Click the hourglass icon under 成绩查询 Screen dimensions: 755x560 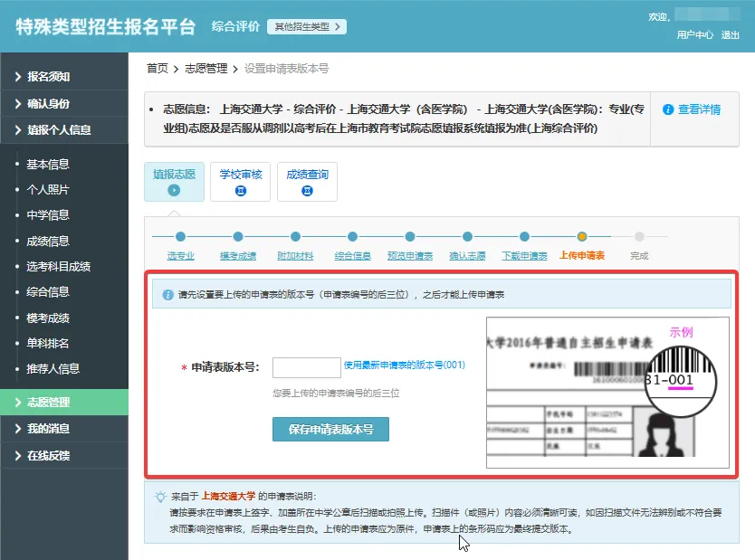coord(308,191)
